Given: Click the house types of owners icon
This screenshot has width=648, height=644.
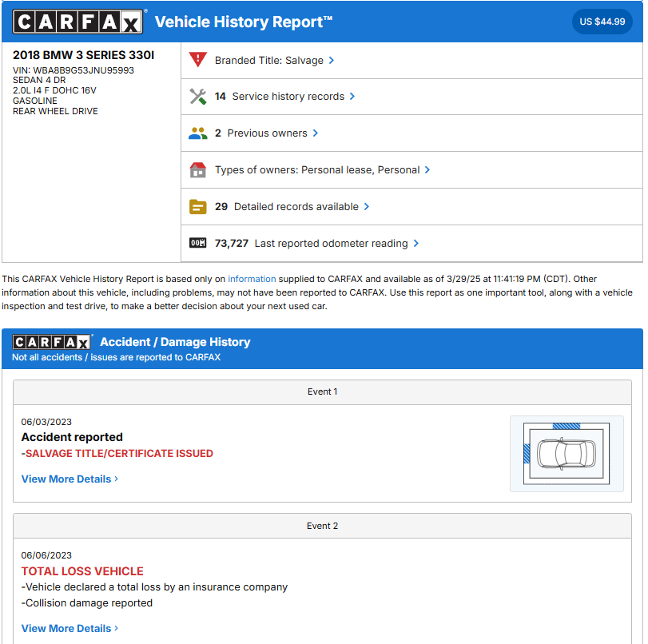Looking at the screenshot, I should pyautogui.click(x=197, y=170).
